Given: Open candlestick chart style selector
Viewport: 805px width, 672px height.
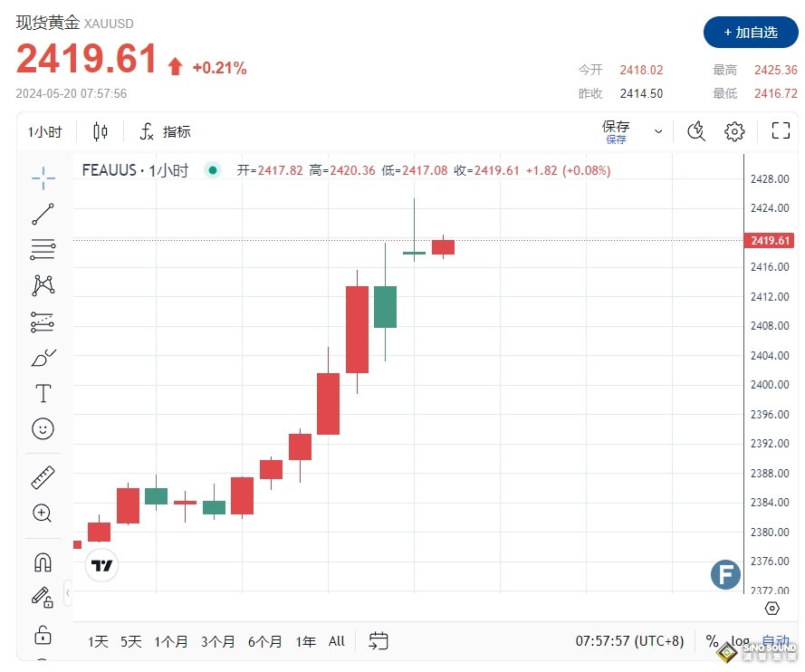Looking at the screenshot, I should [x=101, y=132].
